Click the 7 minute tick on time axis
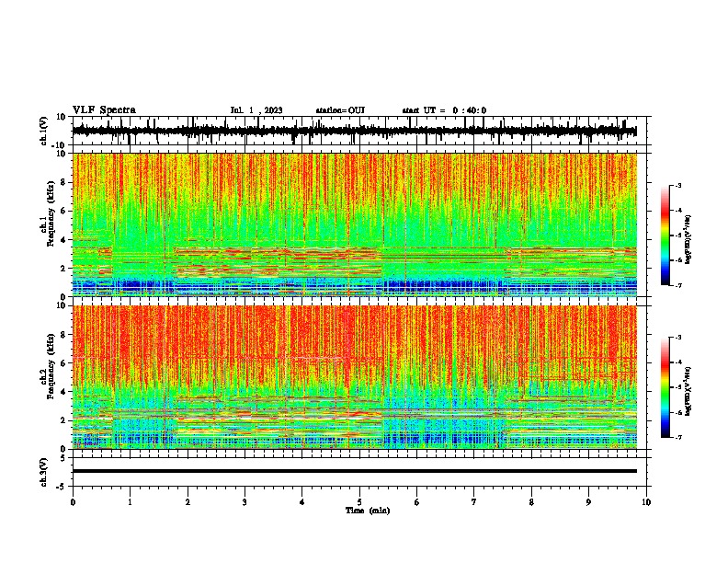Viewport: 728px width, 563px height. [474, 502]
